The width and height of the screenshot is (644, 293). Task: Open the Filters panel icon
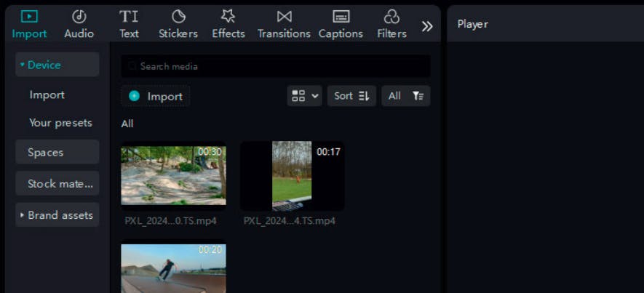click(391, 17)
